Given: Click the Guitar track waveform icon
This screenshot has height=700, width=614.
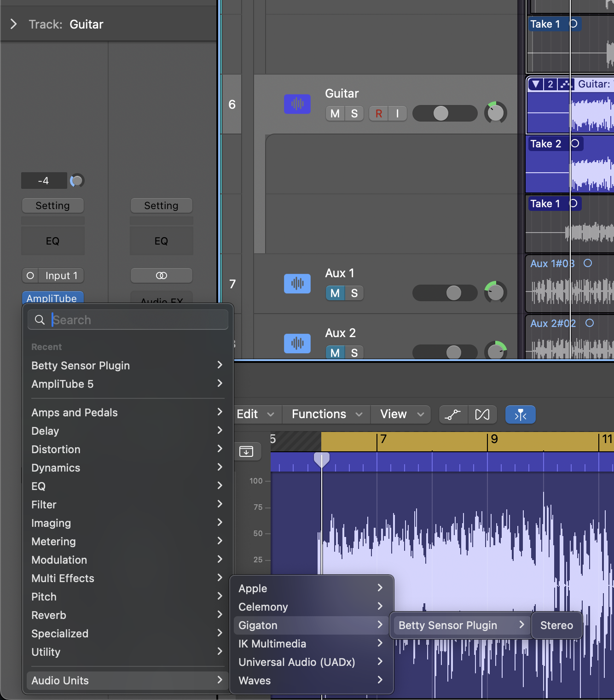Looking at the screenshot, I should [x=297, y=104].
